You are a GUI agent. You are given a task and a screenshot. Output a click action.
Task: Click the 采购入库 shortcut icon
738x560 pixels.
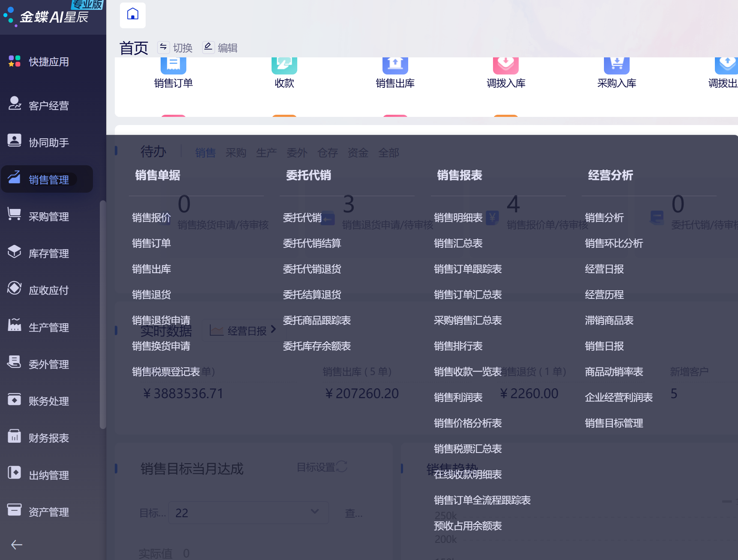pos(617,66)
